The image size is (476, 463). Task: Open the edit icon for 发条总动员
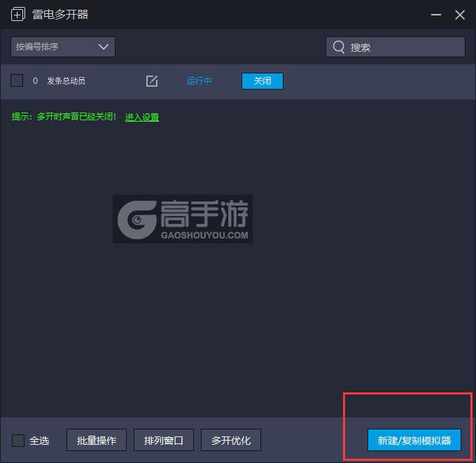(x=152, y=81)
